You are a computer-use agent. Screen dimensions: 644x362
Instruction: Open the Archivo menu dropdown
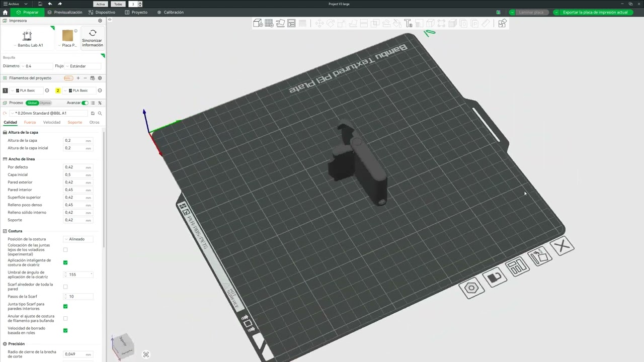(15, 4)
